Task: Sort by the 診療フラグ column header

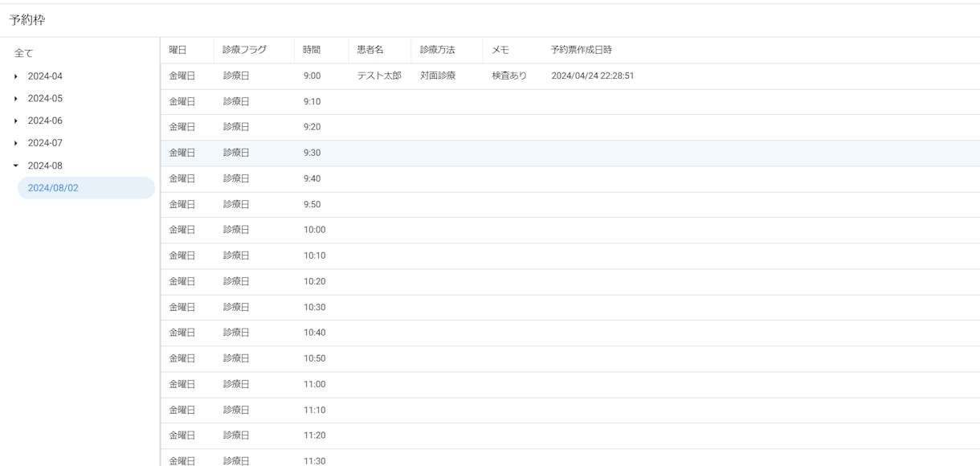Action: 245,50
